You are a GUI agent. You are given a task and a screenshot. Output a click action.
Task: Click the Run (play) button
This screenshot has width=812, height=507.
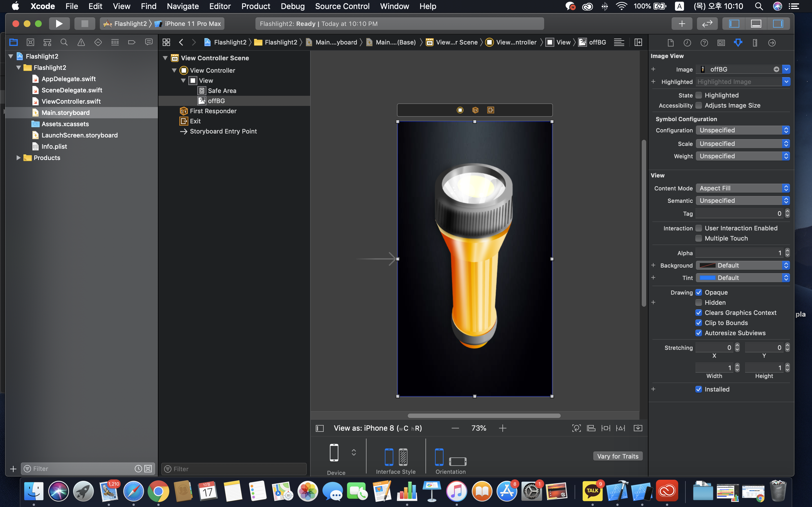pyautogui.click(x=59, y=23)
